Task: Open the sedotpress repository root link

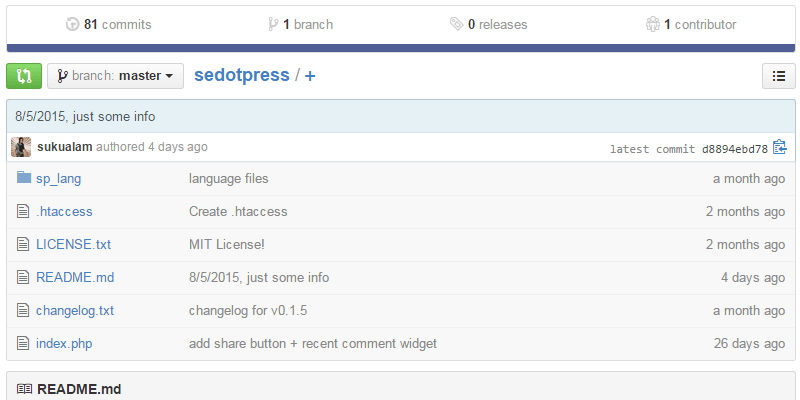Action: click(x=241, y=75)
